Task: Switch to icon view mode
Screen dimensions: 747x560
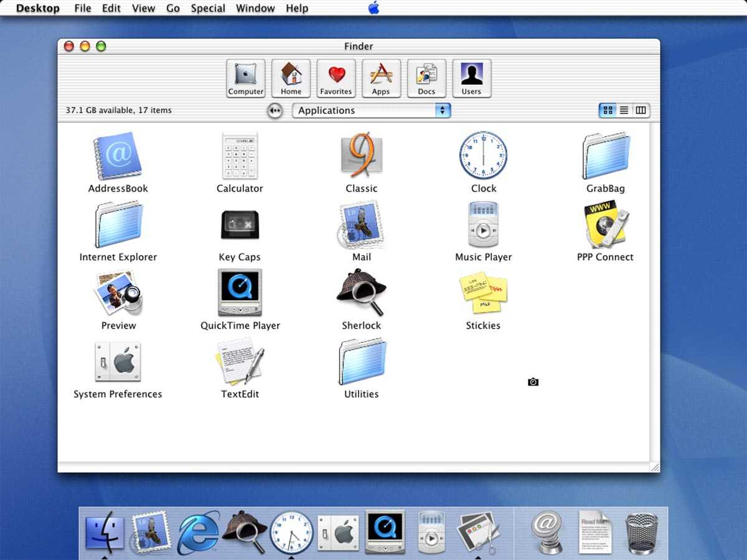Action: (x=608, y=111)
